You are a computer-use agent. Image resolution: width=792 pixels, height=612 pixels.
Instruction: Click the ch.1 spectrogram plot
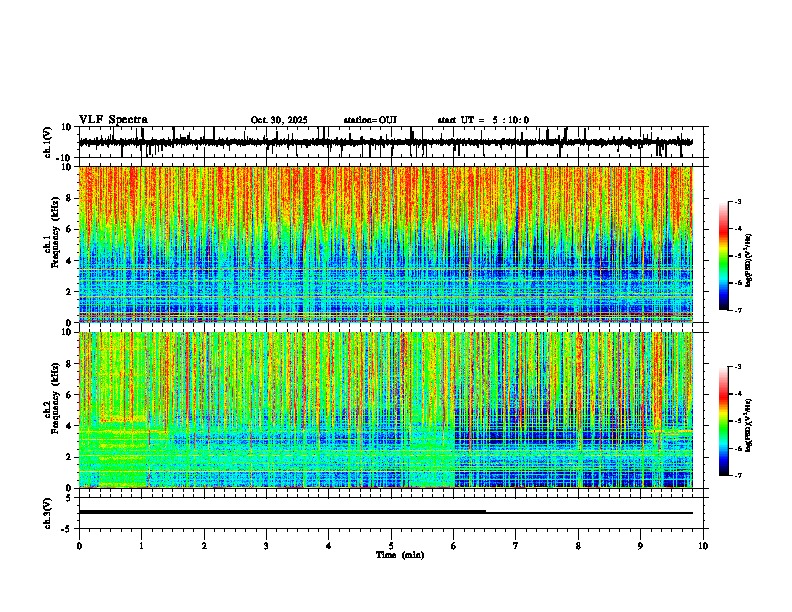click(385, 244)
